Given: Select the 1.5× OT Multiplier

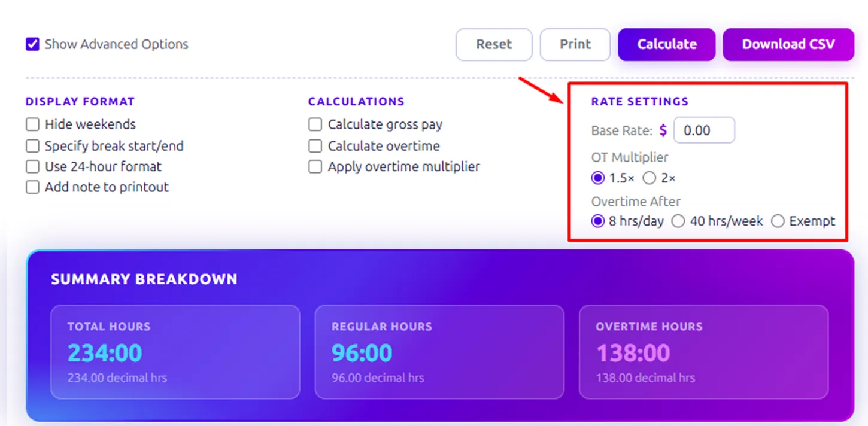Looking at the screenshot, I should (x=597, y=178).
